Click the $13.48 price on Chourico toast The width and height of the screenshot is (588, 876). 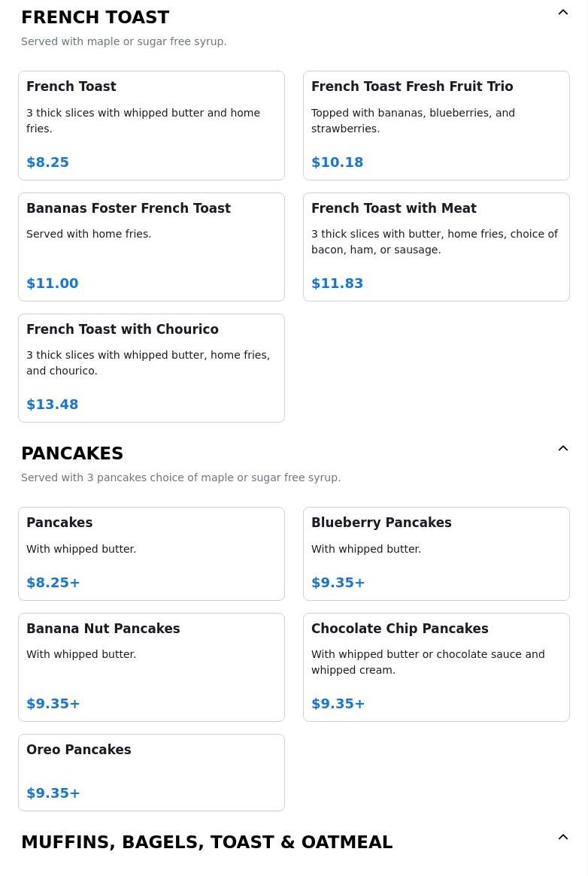(53, 405)
